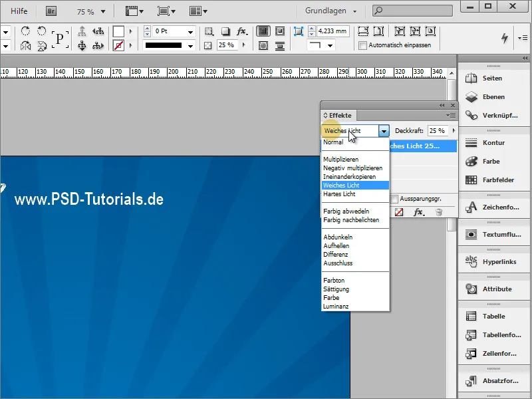
Task: Click the red-slash clear effects icon
Action: (399, 211)
